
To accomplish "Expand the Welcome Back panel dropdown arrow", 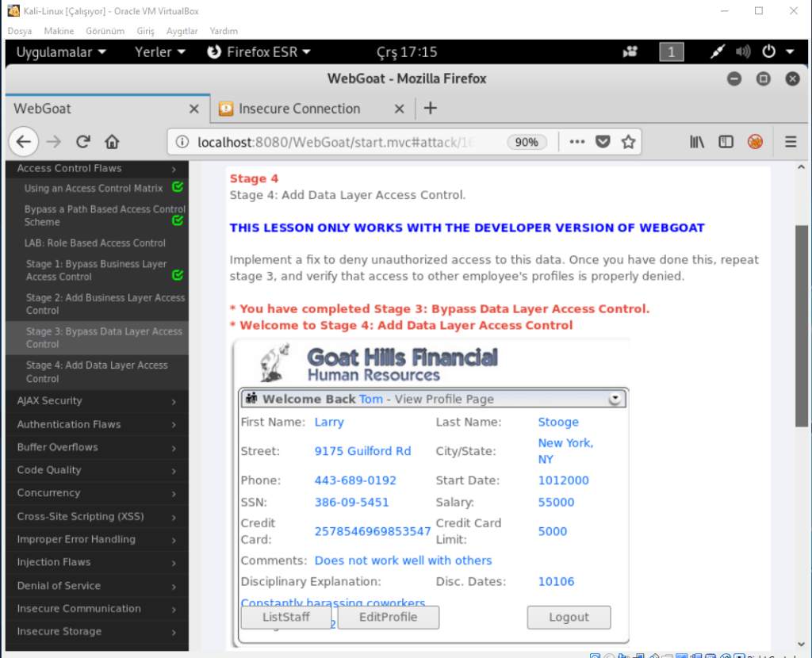I will [x=615, y=400].
